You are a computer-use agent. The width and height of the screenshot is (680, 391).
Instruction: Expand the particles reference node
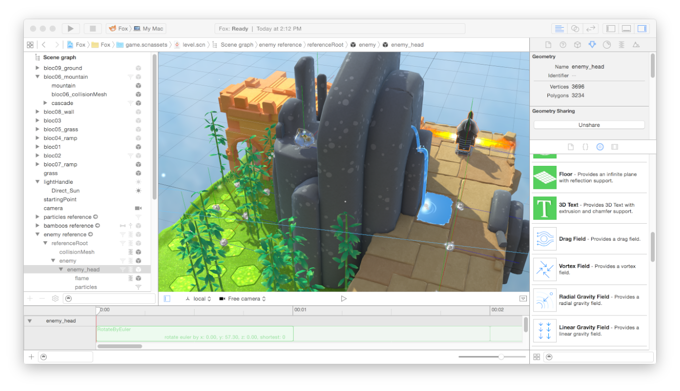tap(37, 217)
